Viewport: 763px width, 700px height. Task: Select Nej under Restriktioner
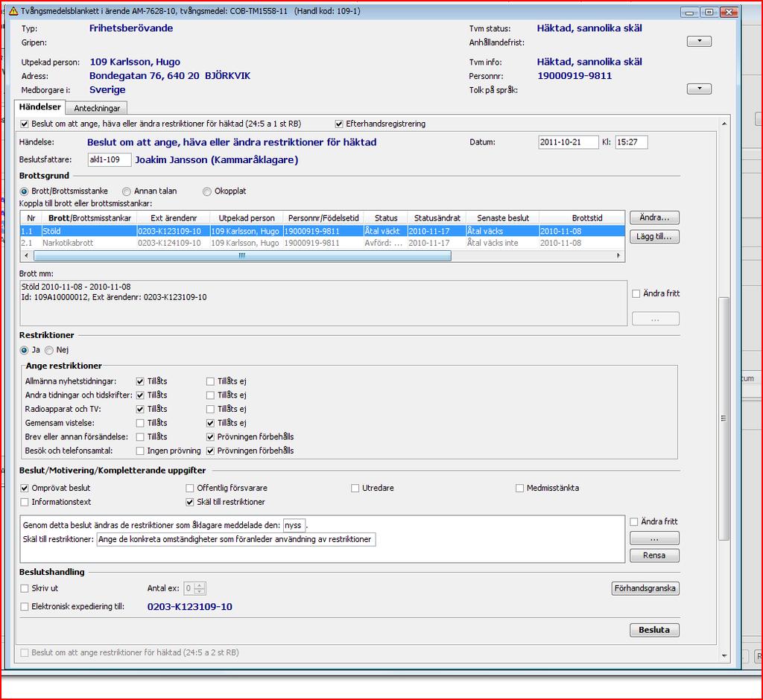pyautogui.click(x=48, y=350)
